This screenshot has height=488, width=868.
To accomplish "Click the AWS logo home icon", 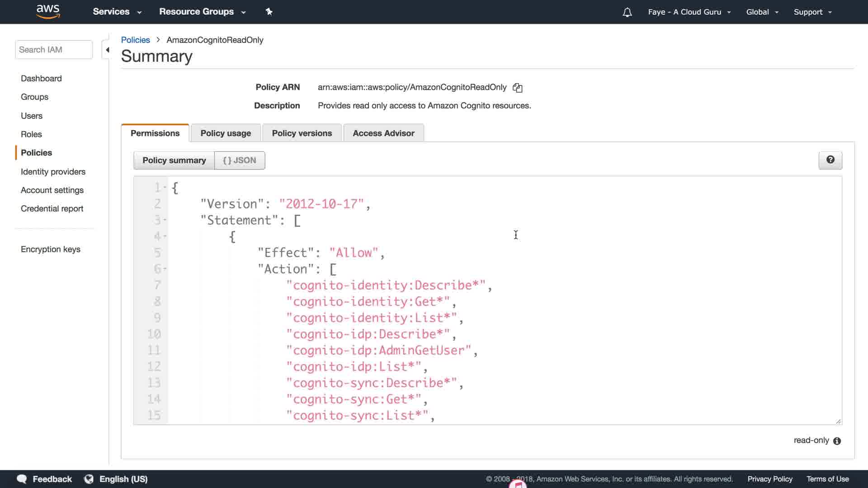I will [48, 12].
